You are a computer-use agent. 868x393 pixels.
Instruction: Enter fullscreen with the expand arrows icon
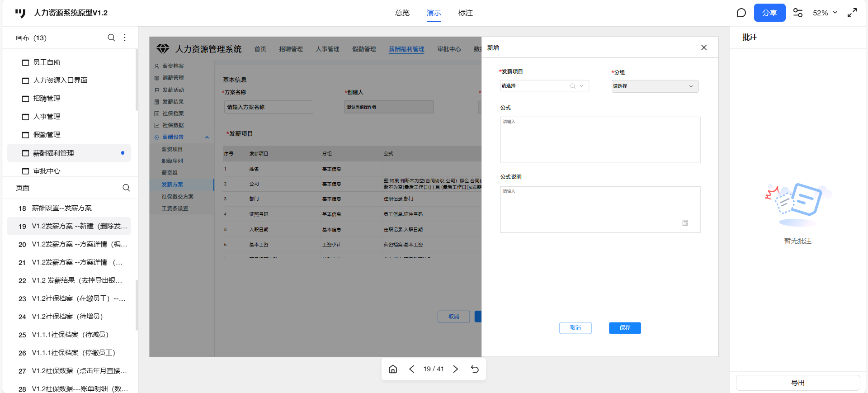(852, 13)
